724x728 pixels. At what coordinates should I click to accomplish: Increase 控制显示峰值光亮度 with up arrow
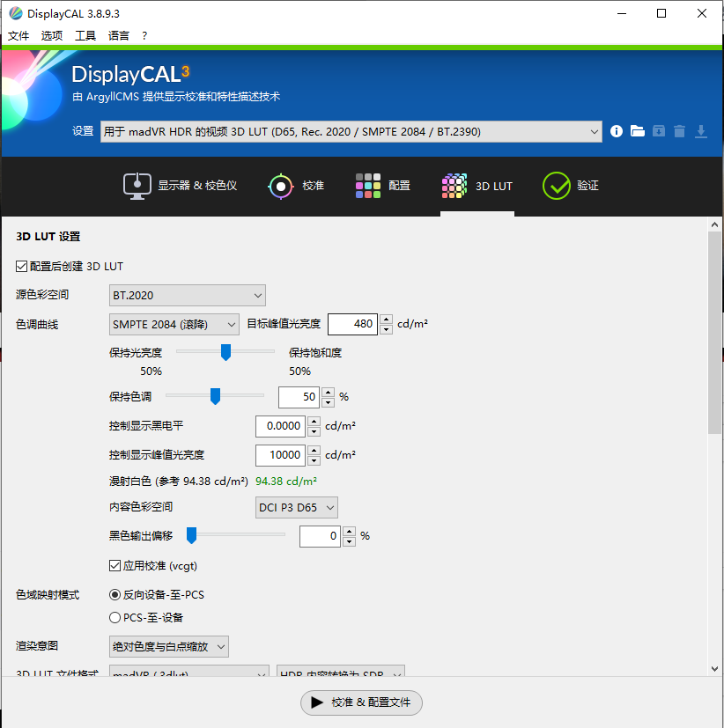[314, 450]
